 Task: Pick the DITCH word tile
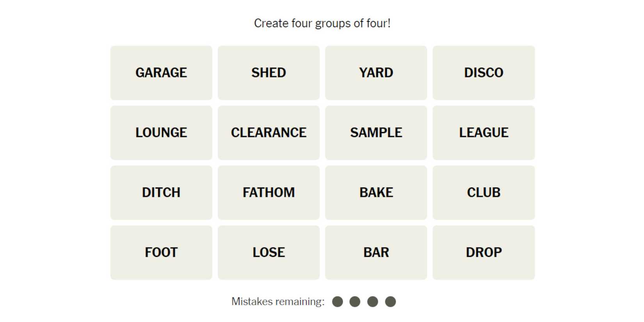161,192
